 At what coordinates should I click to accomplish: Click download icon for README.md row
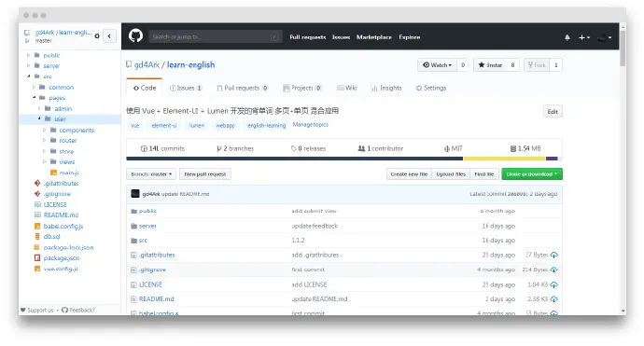[x=553, y=299]
